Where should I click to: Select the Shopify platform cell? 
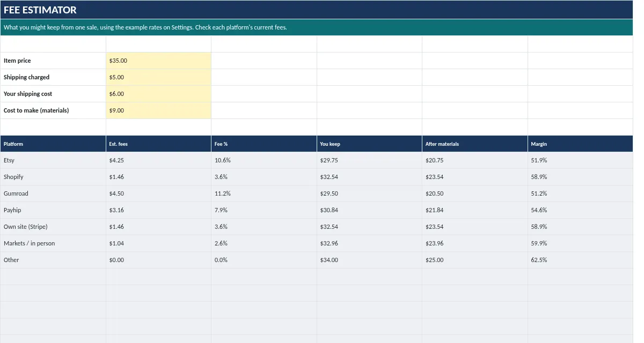53,177
